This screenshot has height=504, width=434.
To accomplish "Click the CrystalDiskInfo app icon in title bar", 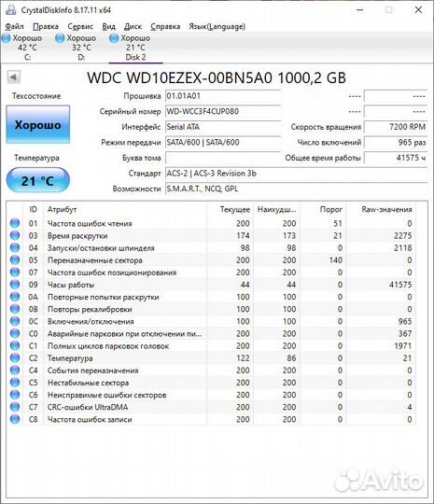I will pyautogui.click(x=10, y=10).
